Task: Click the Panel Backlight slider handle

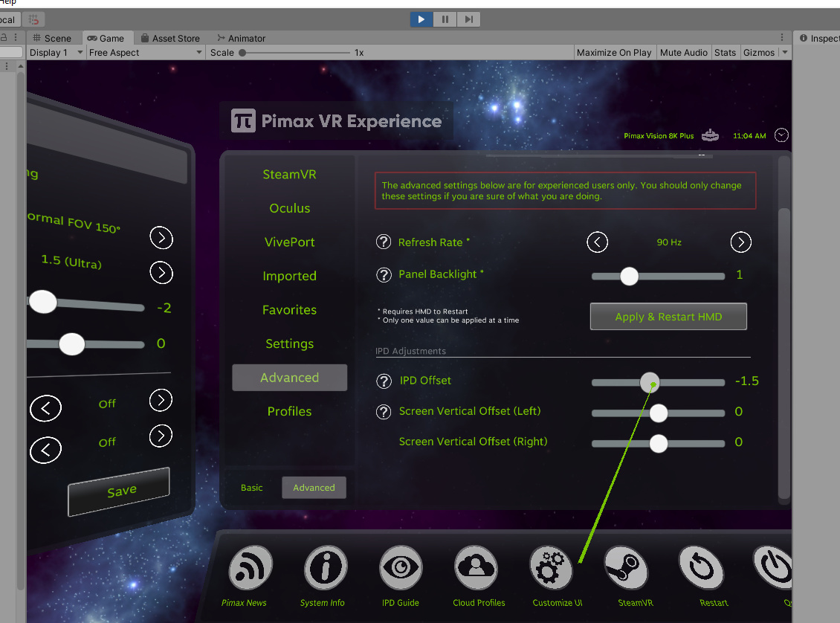Action: click(x=630, y=277)
